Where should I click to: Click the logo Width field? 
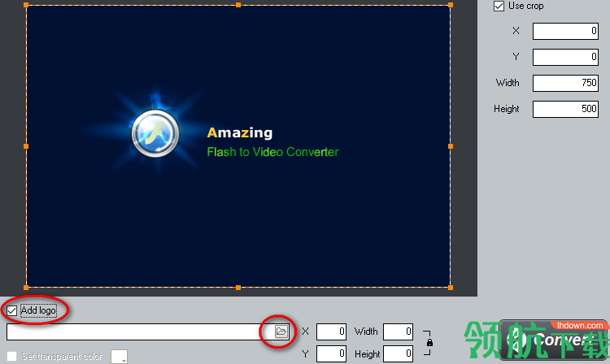(398, 331)
